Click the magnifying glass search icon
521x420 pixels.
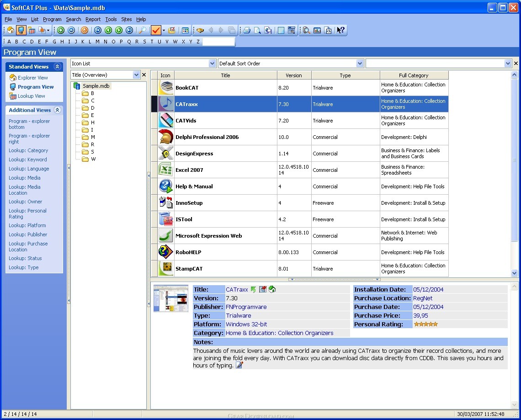coord(143,30)
